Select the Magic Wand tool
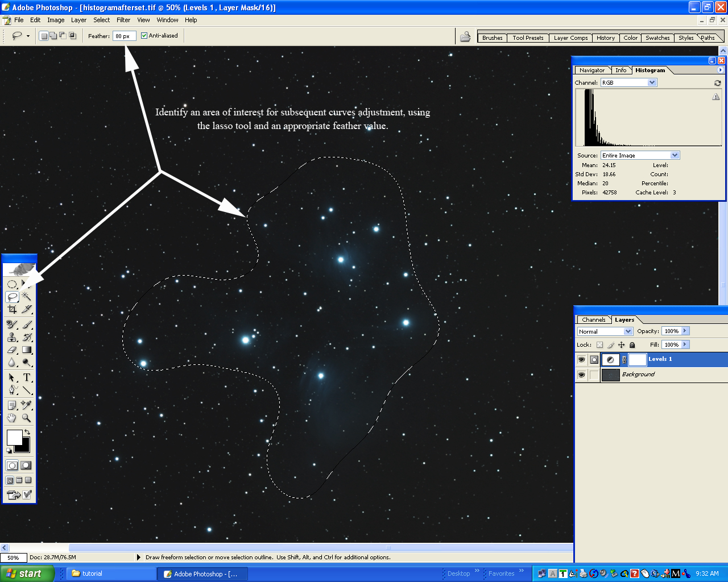Viewport: 728px width, 582px height. click(x=27, y=296)
